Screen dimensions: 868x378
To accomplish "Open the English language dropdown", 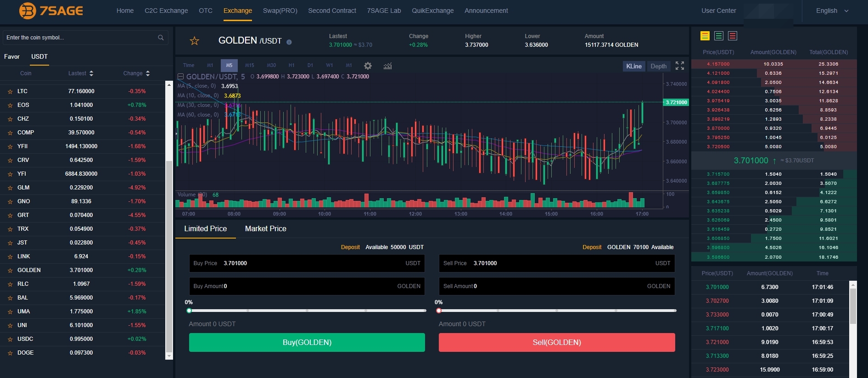I will pos(832,11).
